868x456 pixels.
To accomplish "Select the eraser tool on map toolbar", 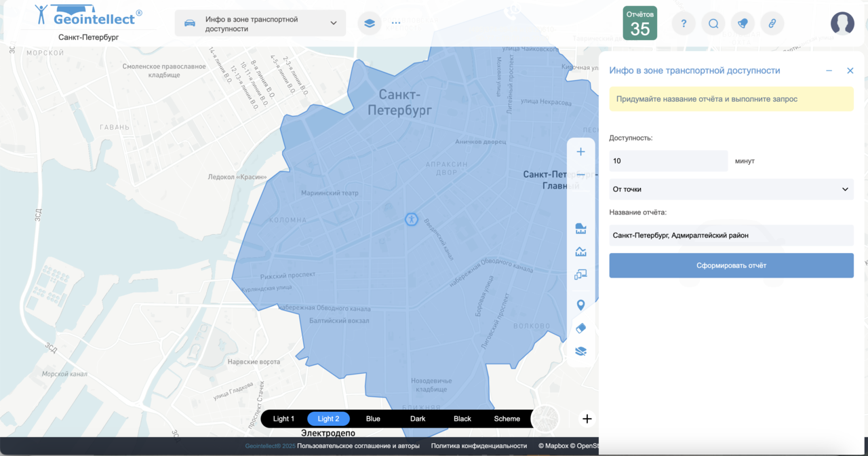I will coord(580,328).
